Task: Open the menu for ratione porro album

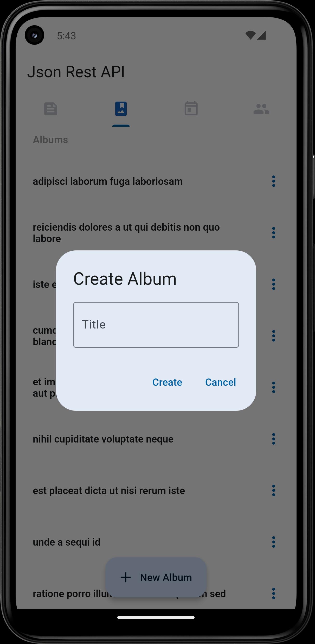Action: pyautogui.click(x=274, y=594)
